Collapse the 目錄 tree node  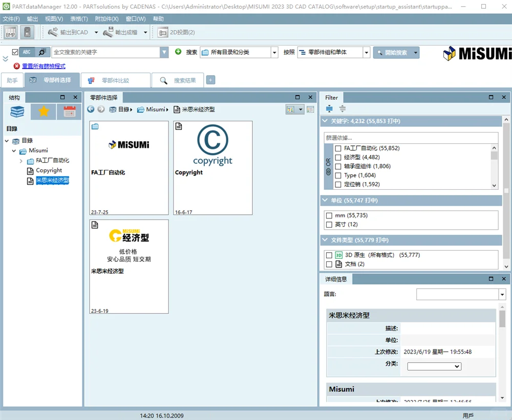[7, 141]
